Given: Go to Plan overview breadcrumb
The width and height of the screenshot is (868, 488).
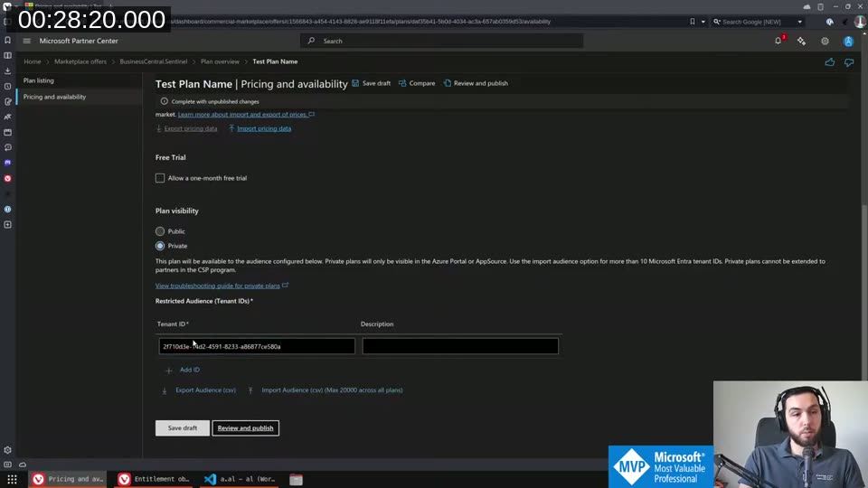Looking at the screenshot, I should (x=220, y=61).
